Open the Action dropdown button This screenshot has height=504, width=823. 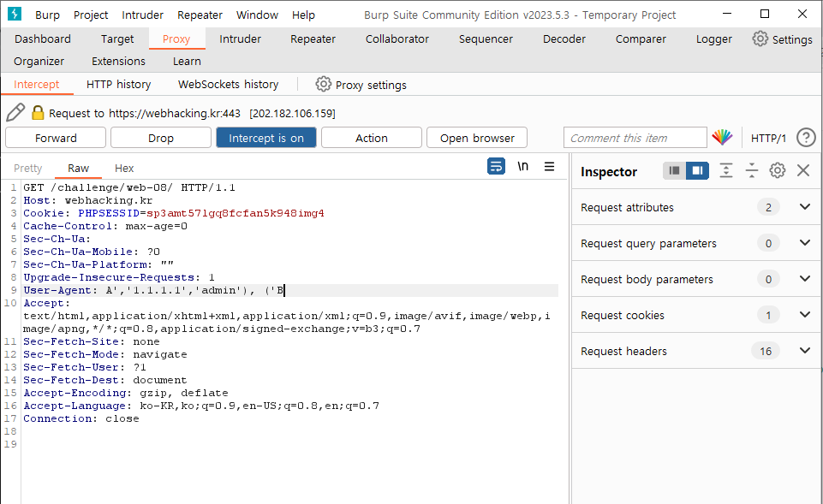pos(371,138)
